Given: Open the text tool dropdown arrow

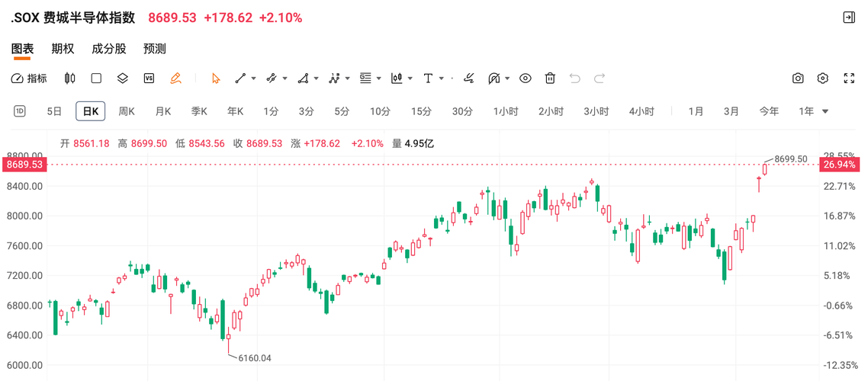Looking at the screenshot, I should pyautogui.click(x=442, y=78).
